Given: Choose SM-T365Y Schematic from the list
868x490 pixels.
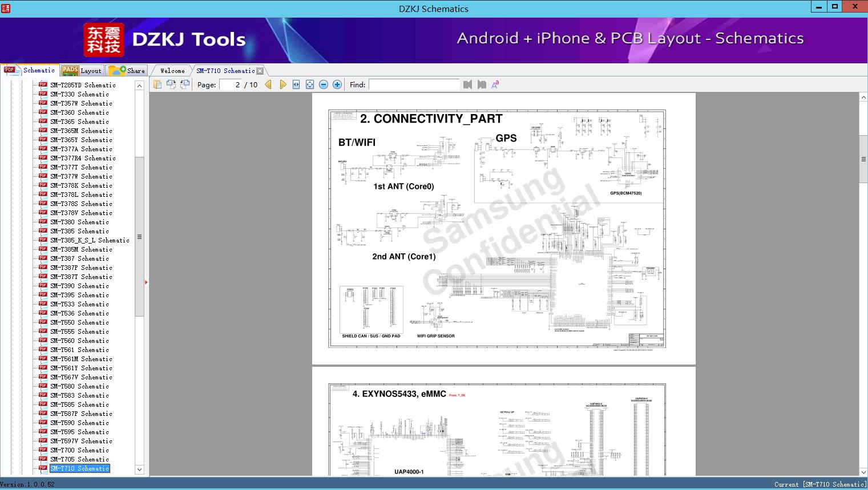Looking at the screenshot, I should tap(81, 140).
